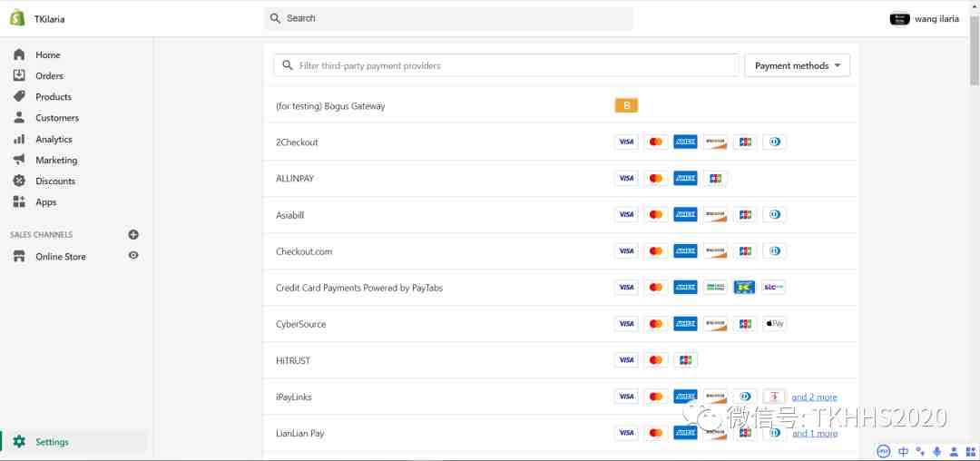Select the LianLian Pay provider
This screenshot has height=461, width=980.
click(300, 433)
